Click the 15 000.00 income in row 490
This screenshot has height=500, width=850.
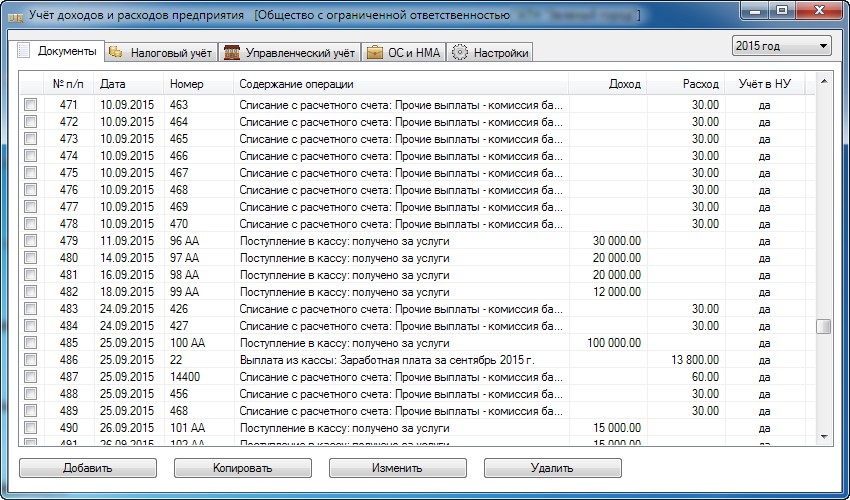coord(617,428)
